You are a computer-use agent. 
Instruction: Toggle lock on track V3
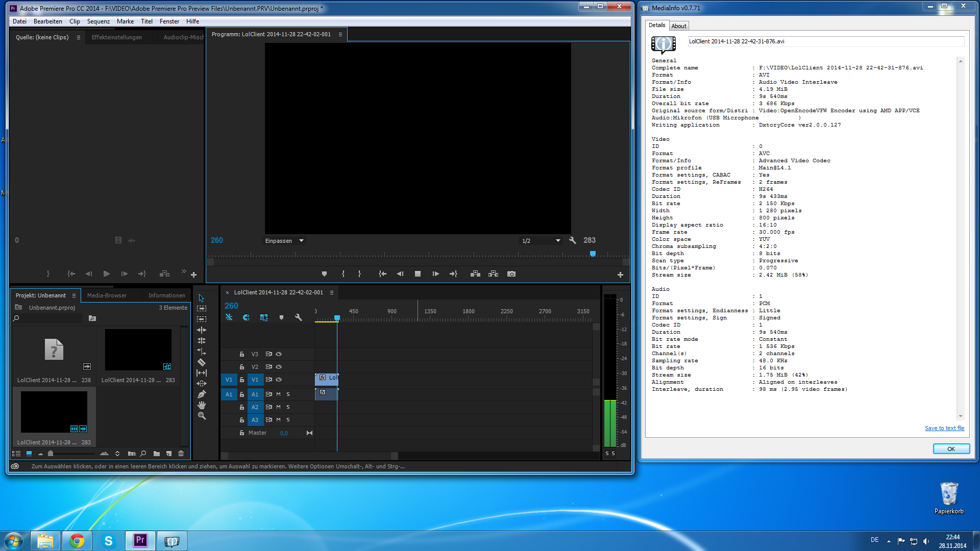[x=242, y=354]
